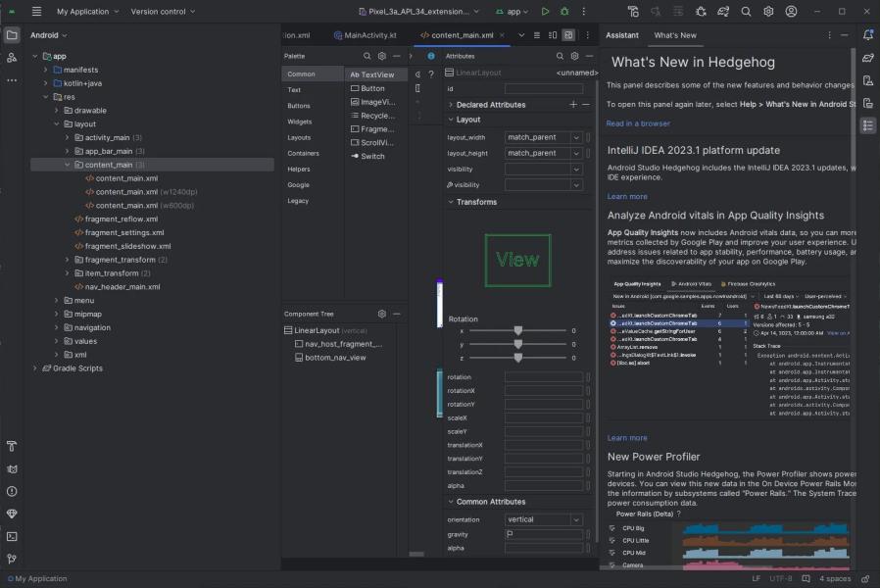Open the app run configuration dropdown
The image size is (880, 588).
(512, 11)
